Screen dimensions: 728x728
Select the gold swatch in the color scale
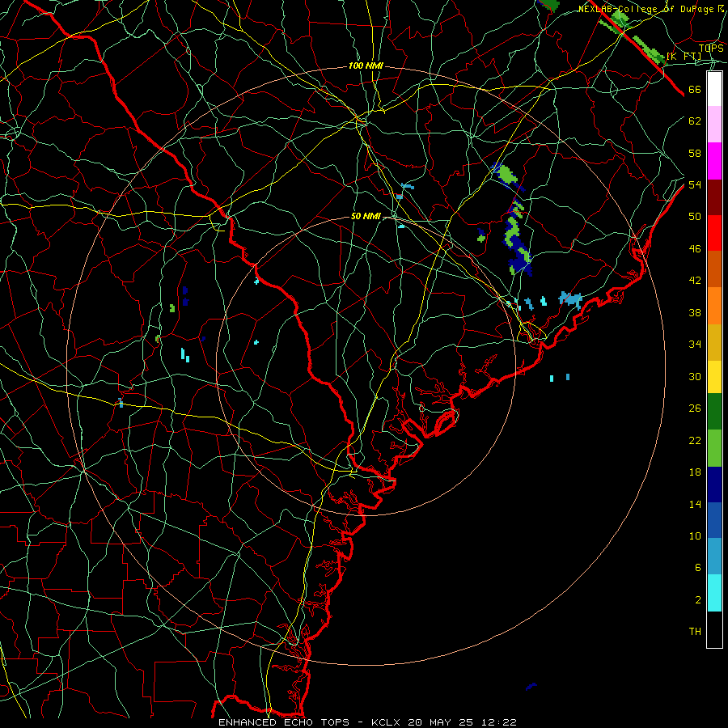[x=714, y=342]
